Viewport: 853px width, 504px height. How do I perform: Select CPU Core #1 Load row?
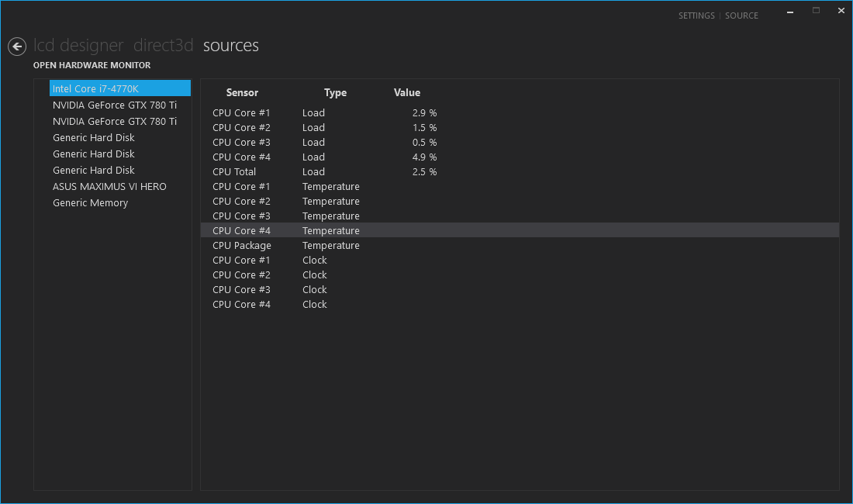[520, 113]
